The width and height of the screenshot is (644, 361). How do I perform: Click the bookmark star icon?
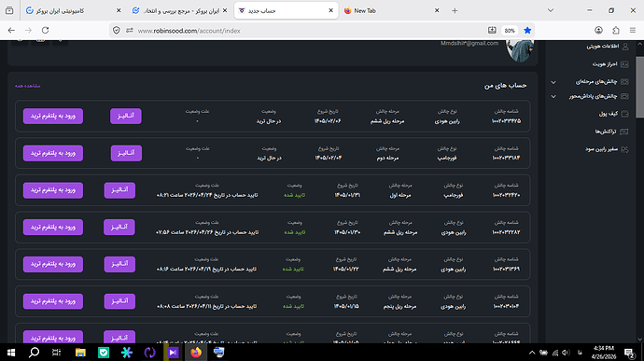(527, 31)
